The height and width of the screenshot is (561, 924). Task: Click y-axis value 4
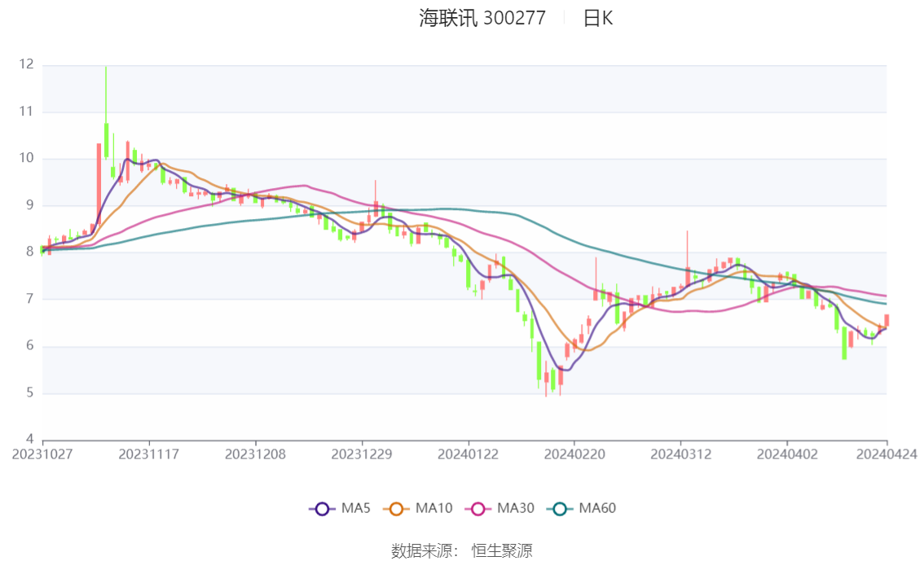click(x=30, y=439)
